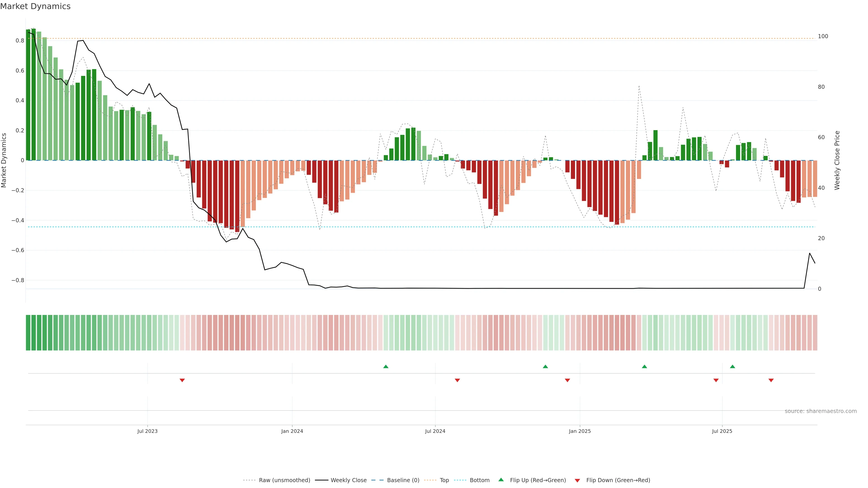Click the Jan 2025 x-axis label
This screenshot has height=488, width=868.
(580, 431)
